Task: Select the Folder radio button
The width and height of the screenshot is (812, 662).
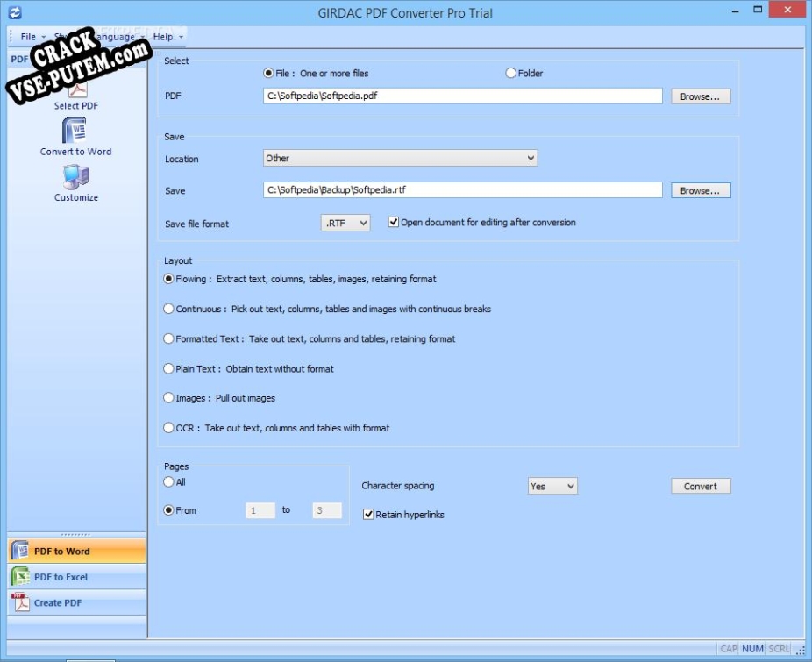Action: coord(510,73)
